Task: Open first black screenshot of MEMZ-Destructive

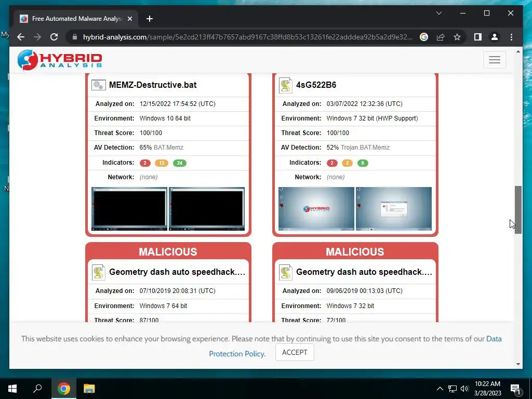Action: click(129, 209)
